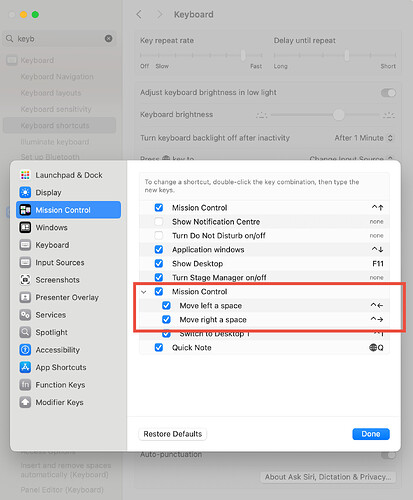Click the Done button
Screen dimensions: 413x500
(371, 434)
